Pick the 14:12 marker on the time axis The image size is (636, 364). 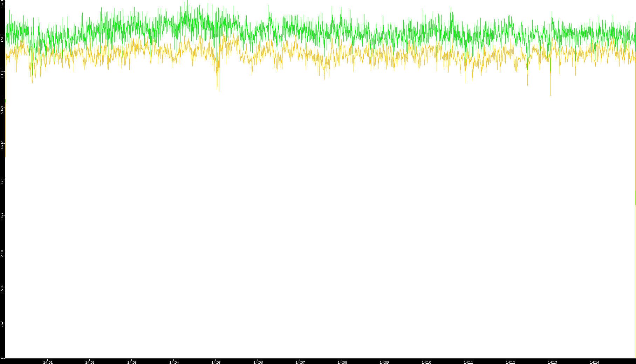point(510,362)
